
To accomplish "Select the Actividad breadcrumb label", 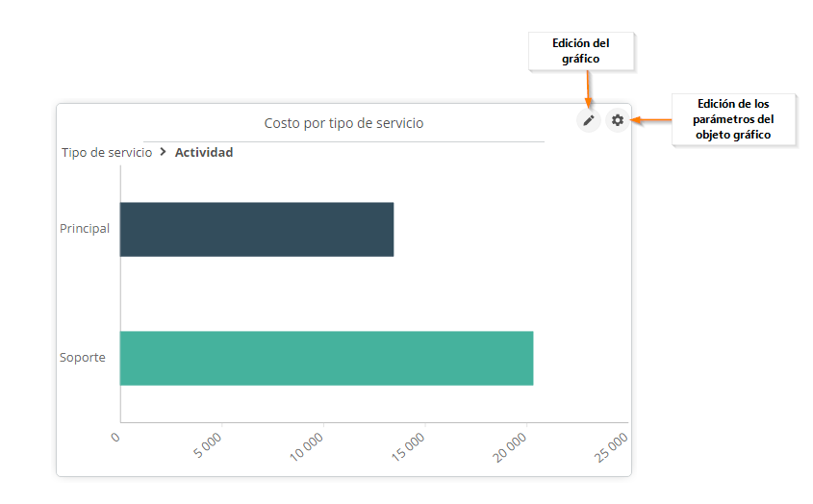I will 204,152.
